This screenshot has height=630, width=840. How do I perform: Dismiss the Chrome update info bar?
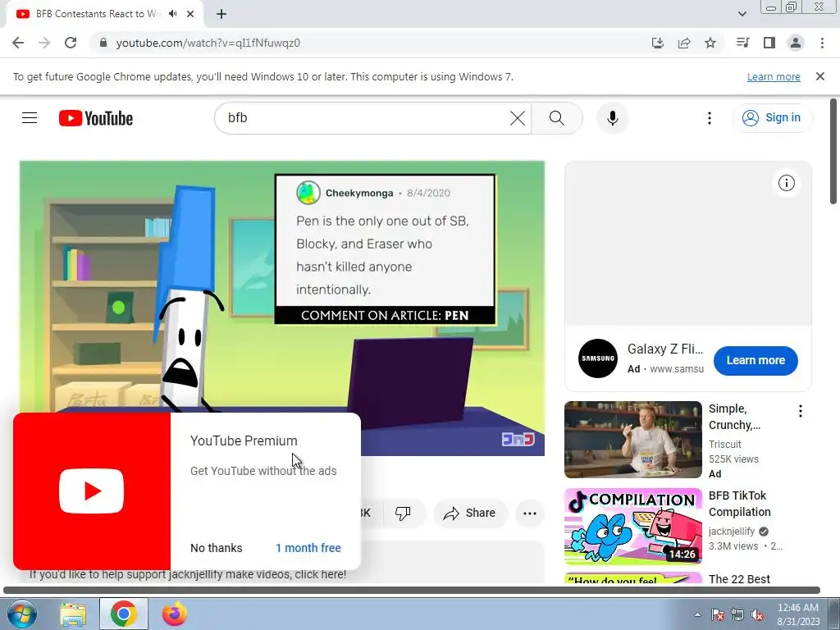pyautogui.click(x=820, y=76)
